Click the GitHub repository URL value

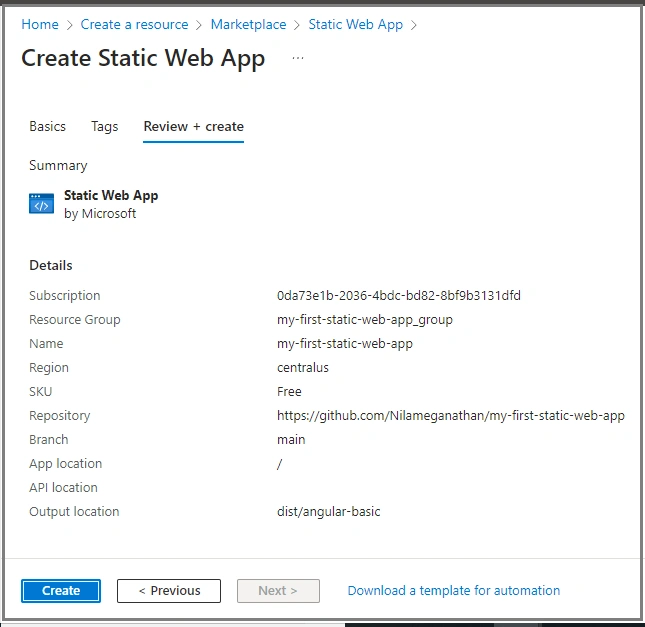tap(451, 416)
